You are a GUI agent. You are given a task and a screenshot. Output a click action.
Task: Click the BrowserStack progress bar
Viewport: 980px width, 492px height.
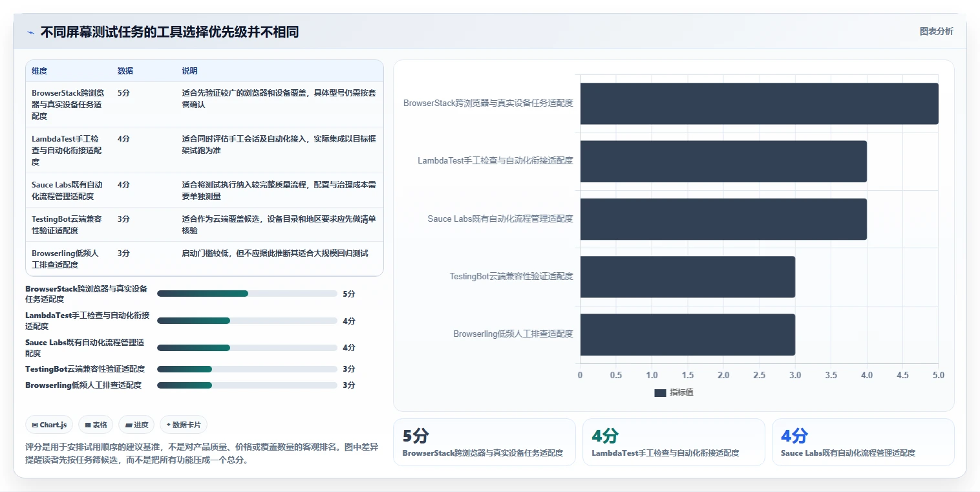[x=247, y=294]
